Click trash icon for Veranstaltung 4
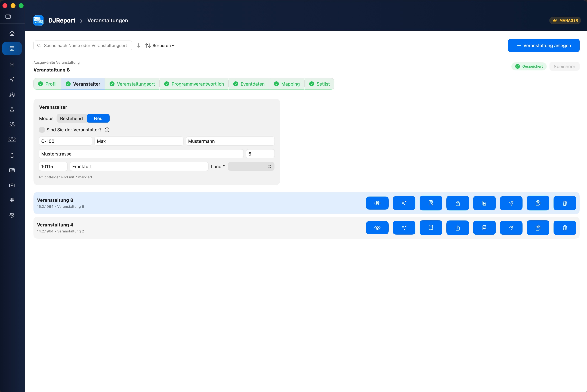This screenshot has width=587, height=392. [x=564, y=228]
